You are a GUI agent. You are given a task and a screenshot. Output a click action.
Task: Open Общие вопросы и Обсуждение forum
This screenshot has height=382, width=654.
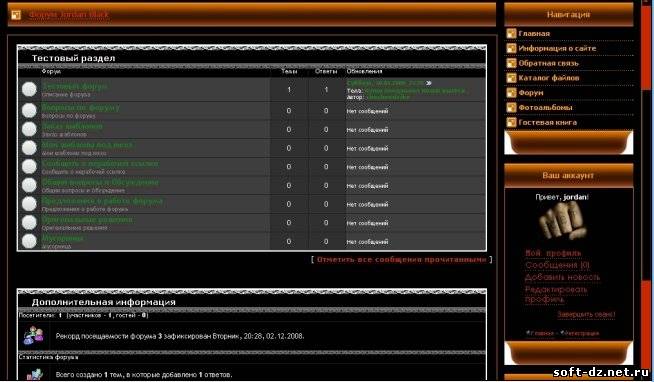tap(100, 182)
